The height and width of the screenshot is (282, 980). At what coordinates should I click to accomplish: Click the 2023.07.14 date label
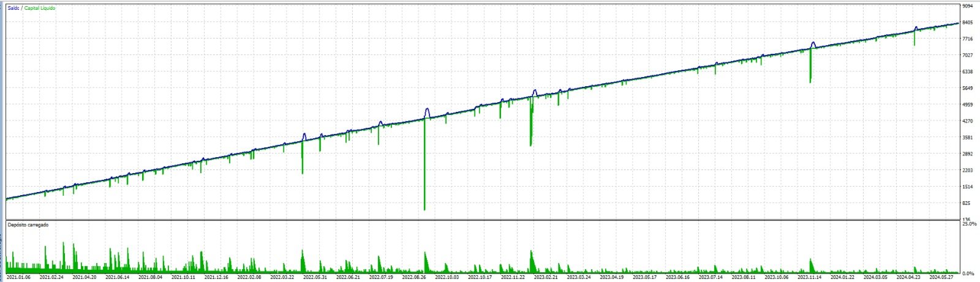[x=711, y=277]
